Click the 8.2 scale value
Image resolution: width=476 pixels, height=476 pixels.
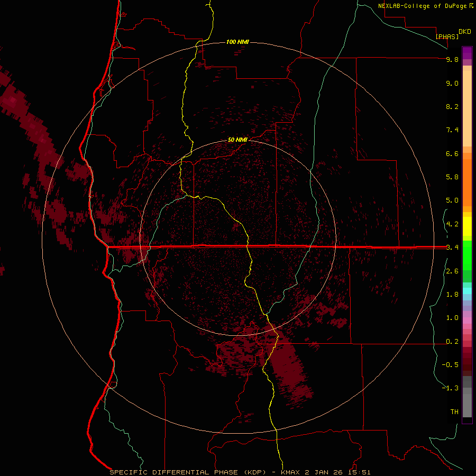coord(452,106)
